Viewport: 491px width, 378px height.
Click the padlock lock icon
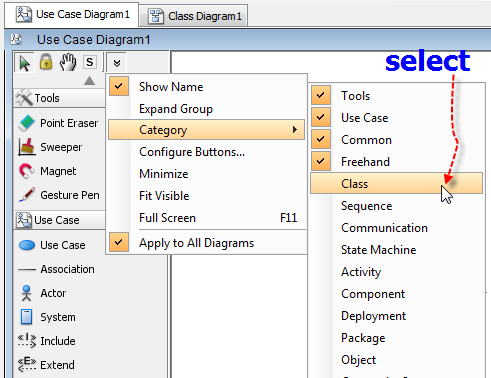click(46, 62)
